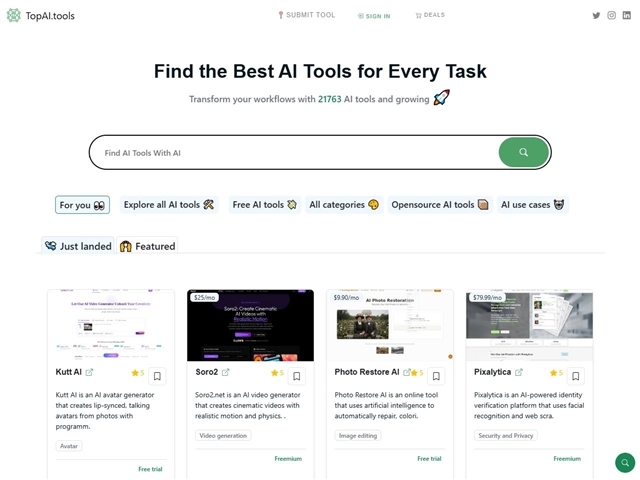
Task: Open AI use cases
Action: point(533,205)
